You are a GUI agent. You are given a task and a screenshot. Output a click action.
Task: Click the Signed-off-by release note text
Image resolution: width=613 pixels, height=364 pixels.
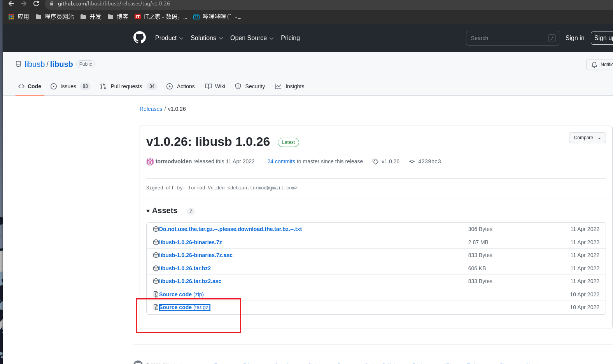point(222,188)
